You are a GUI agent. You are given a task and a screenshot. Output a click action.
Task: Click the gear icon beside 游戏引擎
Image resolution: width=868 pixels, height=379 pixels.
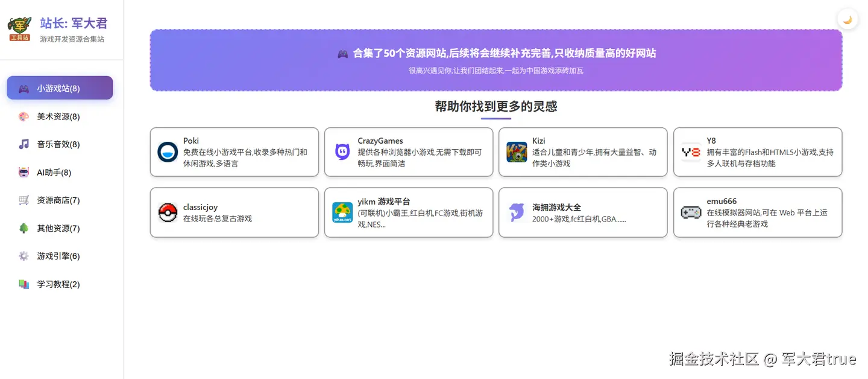click(x=24, y=256)
